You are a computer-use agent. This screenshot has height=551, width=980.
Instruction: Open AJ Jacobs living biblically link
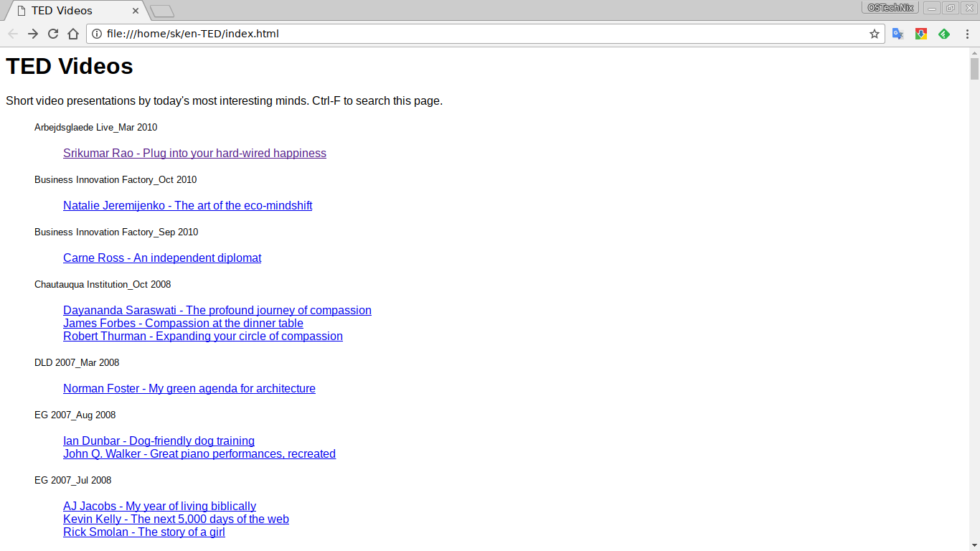tap(159, 507)
